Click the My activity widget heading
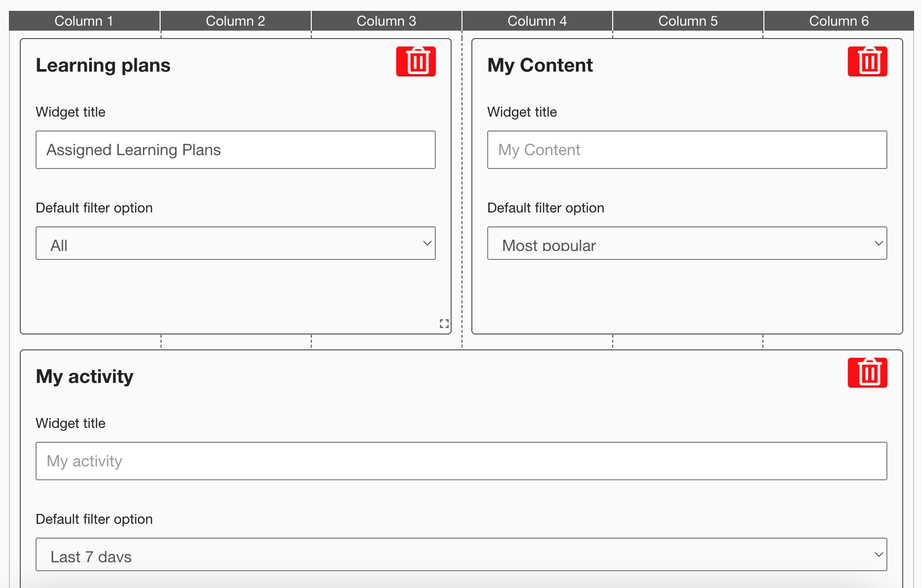Image resolution: width=922 pixels, height=588 pixels. pos(84,377)
